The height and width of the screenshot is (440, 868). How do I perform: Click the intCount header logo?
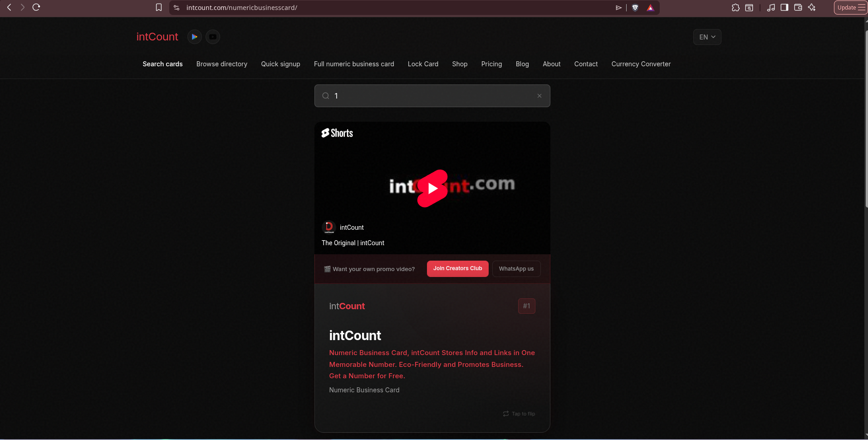tap(157, 37)
